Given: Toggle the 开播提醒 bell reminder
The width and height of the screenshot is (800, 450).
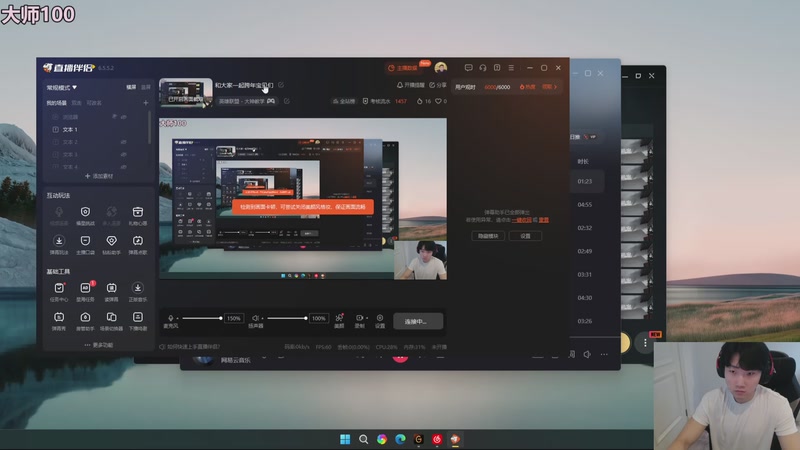Looking at the screenshot, I should pyautogui.click(x=410, y=85).
